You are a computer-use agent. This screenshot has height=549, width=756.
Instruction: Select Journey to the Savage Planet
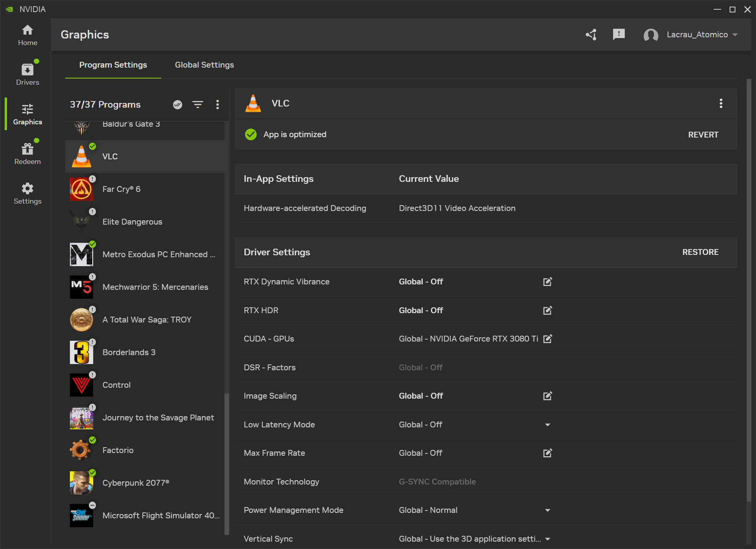tap(145, 418)
